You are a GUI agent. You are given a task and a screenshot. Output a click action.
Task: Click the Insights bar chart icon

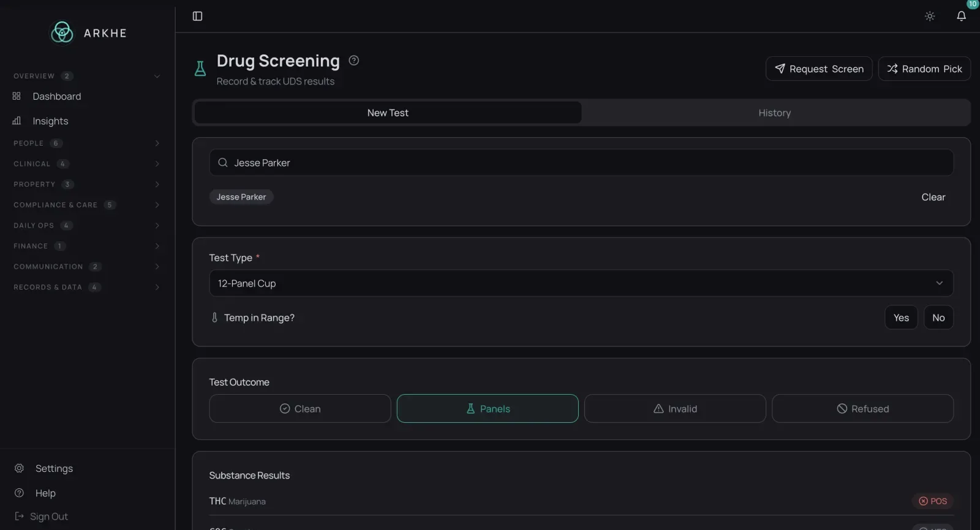(17, 121)
